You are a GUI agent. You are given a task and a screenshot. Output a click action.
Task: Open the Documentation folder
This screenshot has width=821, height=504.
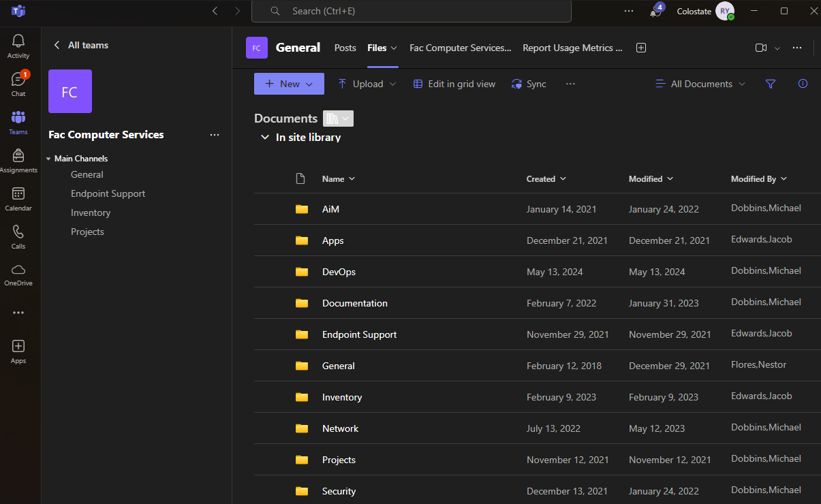tap(355, 303)
